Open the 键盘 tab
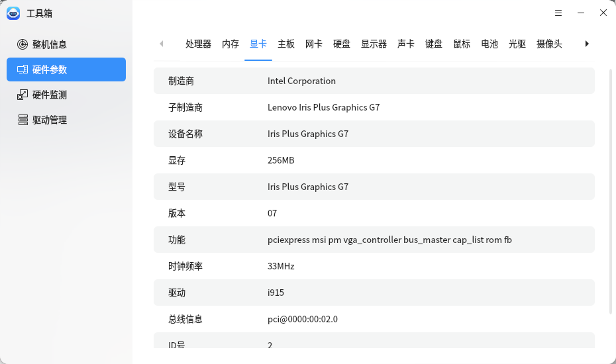 (x=434, y=44)
